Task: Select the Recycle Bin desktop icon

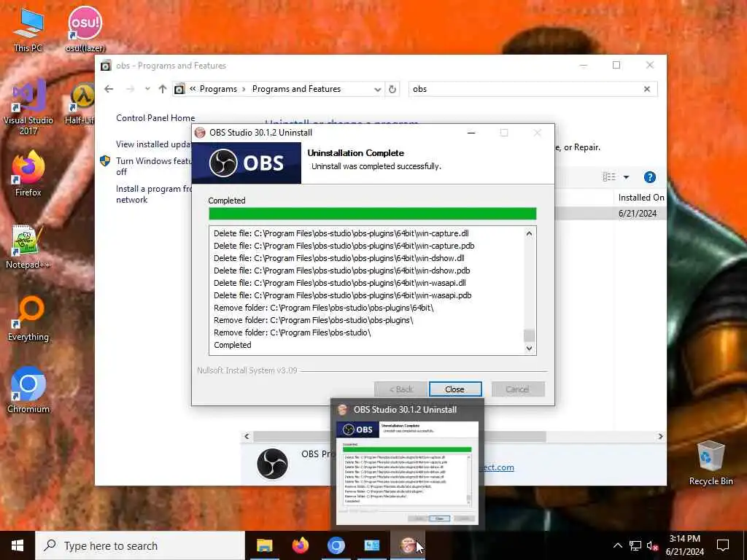Action: click(x=711, y=463)
